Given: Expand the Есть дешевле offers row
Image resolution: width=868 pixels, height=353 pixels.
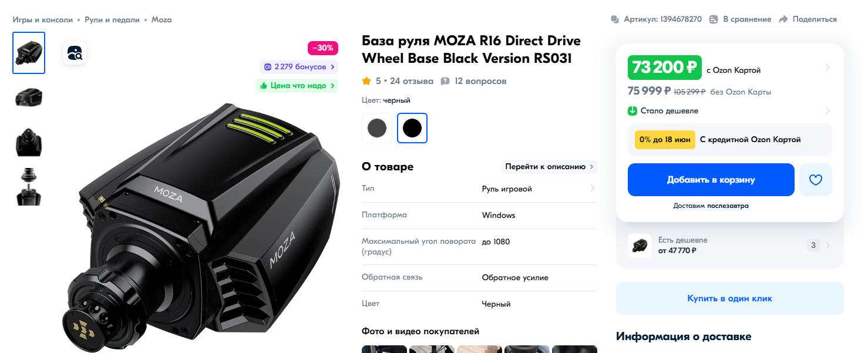Looking at the screenshot, I should [x=730, y=246].
